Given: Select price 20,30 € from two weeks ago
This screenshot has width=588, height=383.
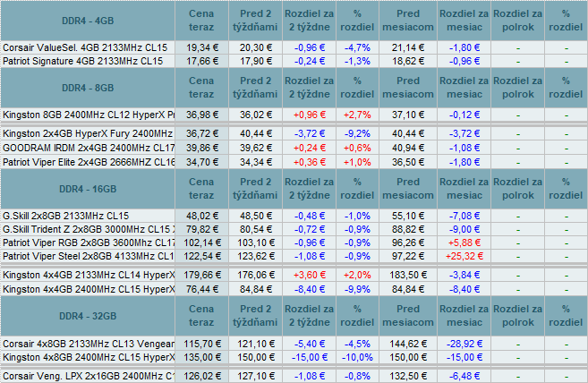Looking at the screenshot, I should (x=255, y=47).
